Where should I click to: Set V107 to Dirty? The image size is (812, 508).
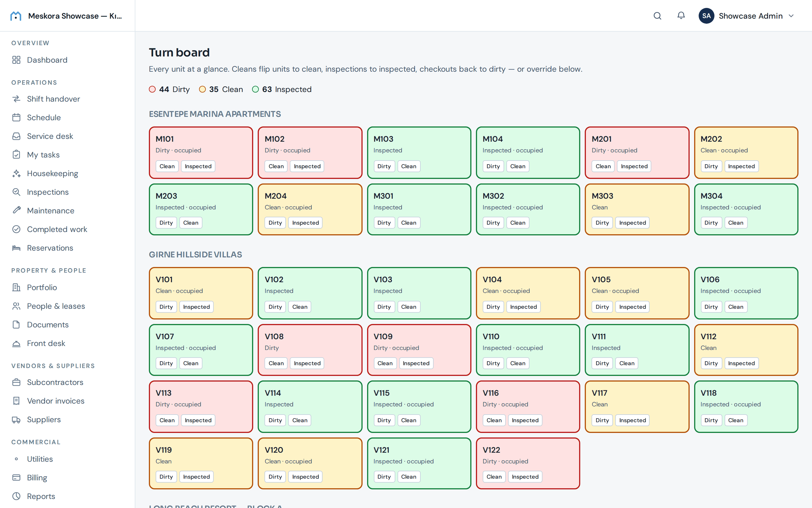coord(166,363)
